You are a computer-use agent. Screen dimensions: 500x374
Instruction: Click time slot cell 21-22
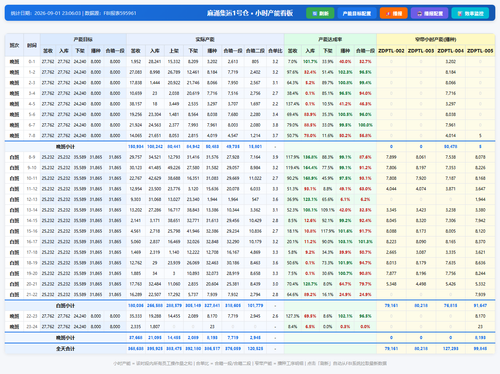[x=32, y=295]
